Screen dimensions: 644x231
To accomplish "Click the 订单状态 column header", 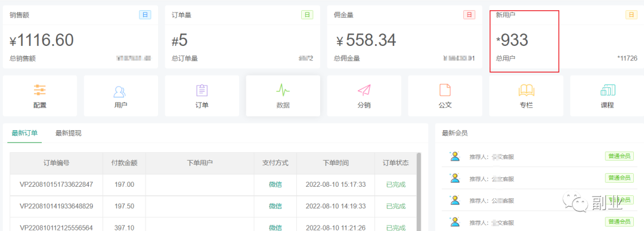I will coord(396,163).
